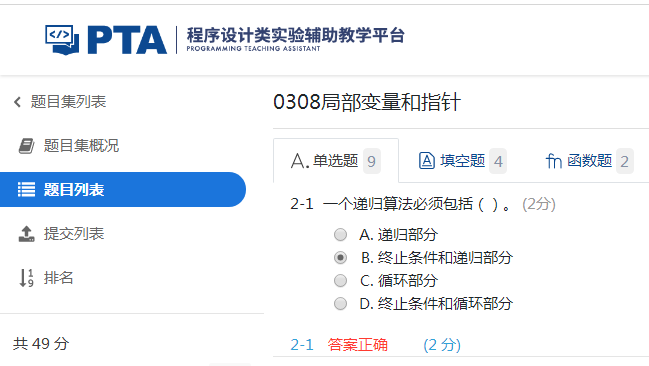Image resolution: width=649 pixels, height=366 pixels.
Task: Select option C. 循环部分
Action: pos(340,281)
